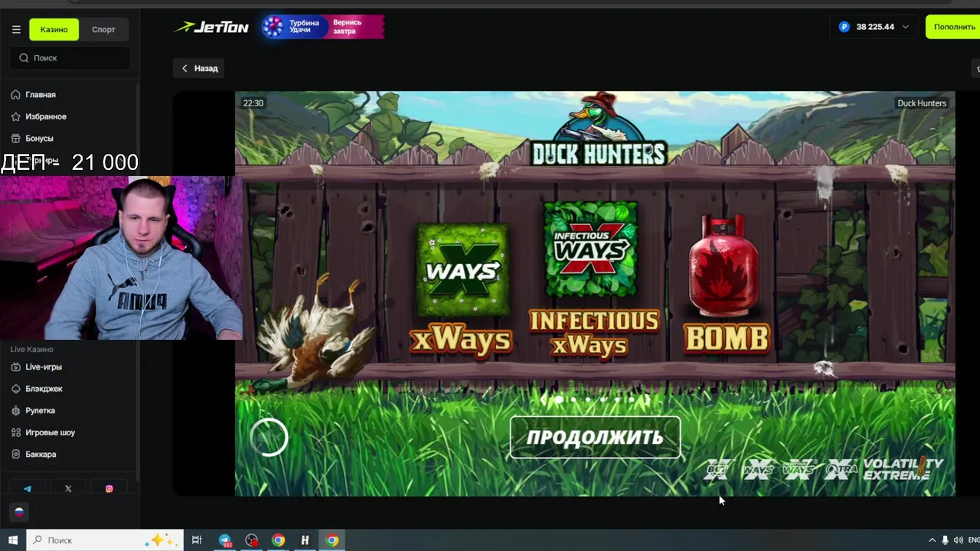Click the JetTon logo
This screenshot has height=551, width=980.
tap(211, 28)
